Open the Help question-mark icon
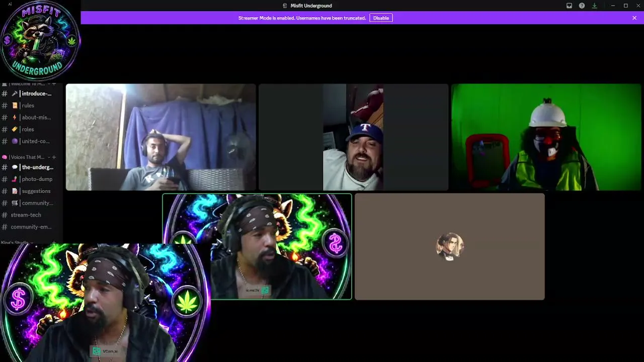The width and height of the screenshot is (644, 362). point(582,6)
